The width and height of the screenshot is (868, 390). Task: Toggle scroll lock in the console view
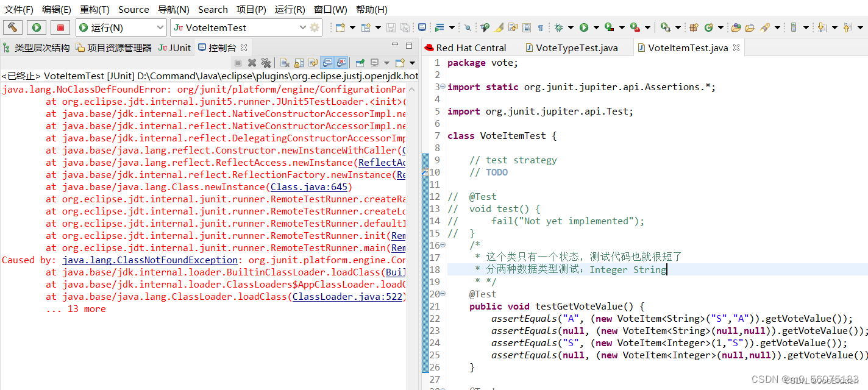tap(299, 62)
